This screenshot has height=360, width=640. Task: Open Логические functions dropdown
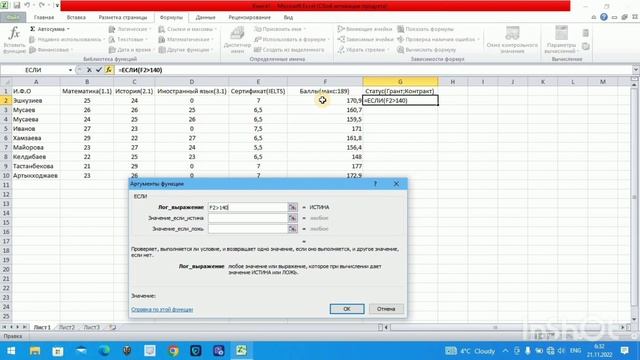point(130,29)
